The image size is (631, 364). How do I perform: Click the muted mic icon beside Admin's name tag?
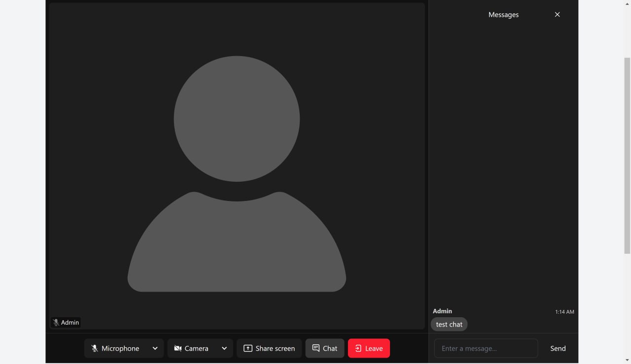(56, 322)
